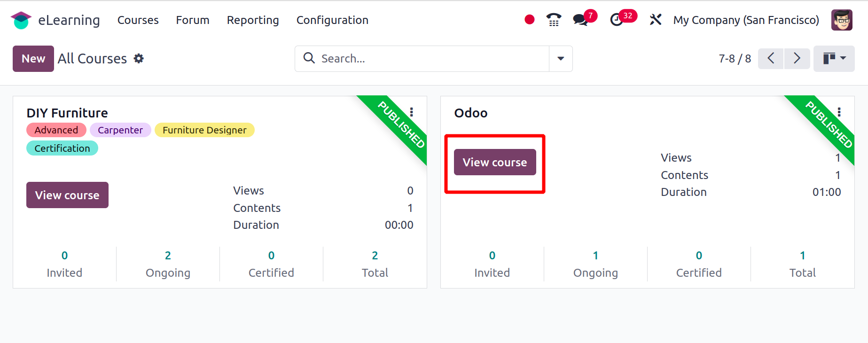The image size is (868, 343).
Task: Open DIY Furniture card options menu
Action: [411, 112]
